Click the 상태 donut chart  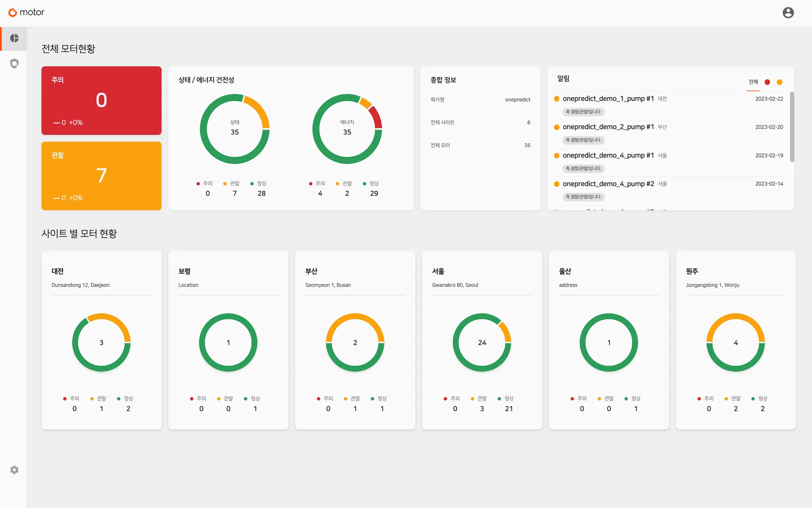tap(235, 129)
